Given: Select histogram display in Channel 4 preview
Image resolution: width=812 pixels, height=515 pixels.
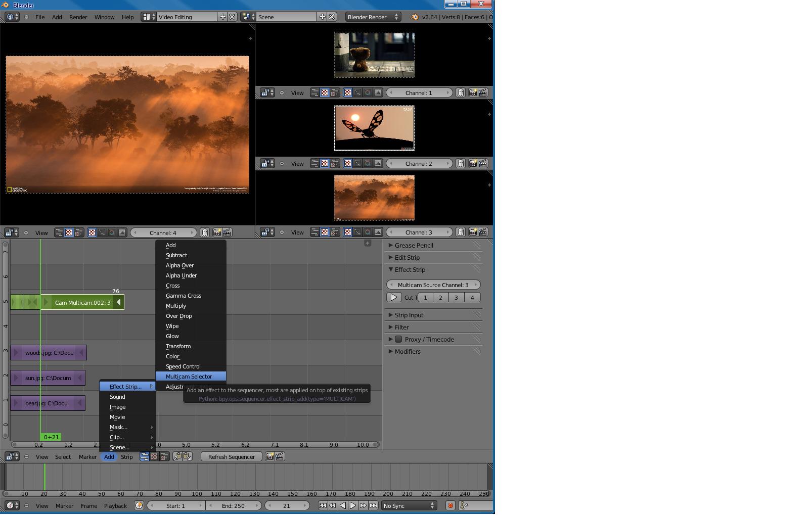Looking at the screenshot, I should tap(122, 232).
